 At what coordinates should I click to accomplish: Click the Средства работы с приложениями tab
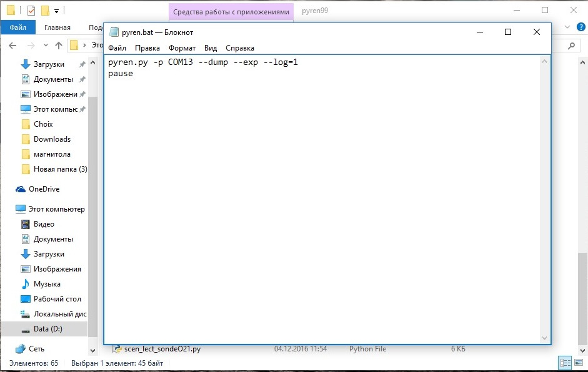(231, 11)
